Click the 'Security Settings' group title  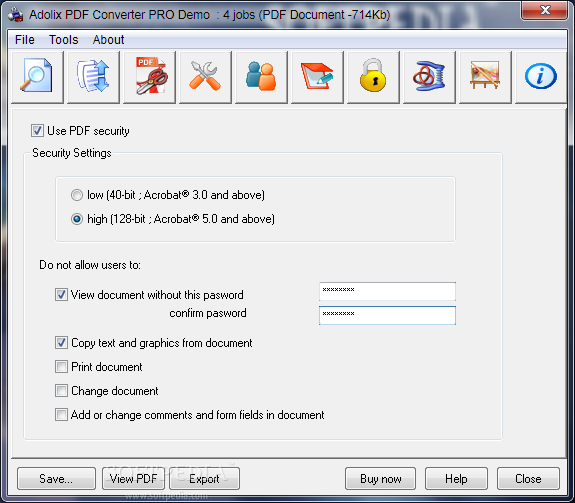tap(72, 153)
